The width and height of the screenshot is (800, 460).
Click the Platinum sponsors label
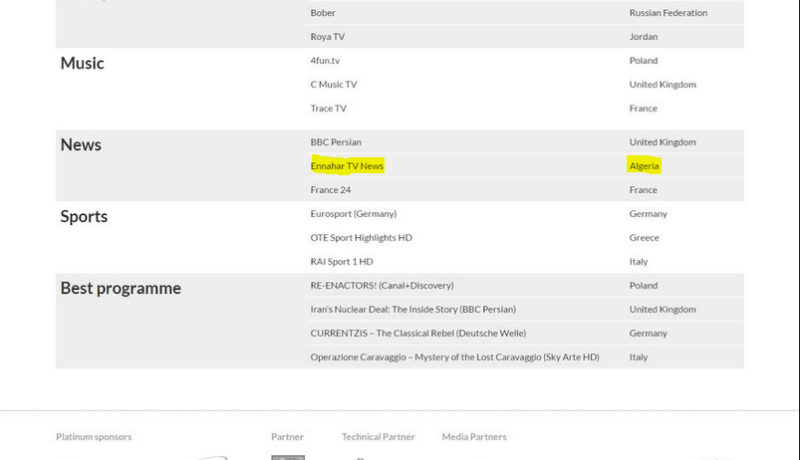tap(94, 437)
